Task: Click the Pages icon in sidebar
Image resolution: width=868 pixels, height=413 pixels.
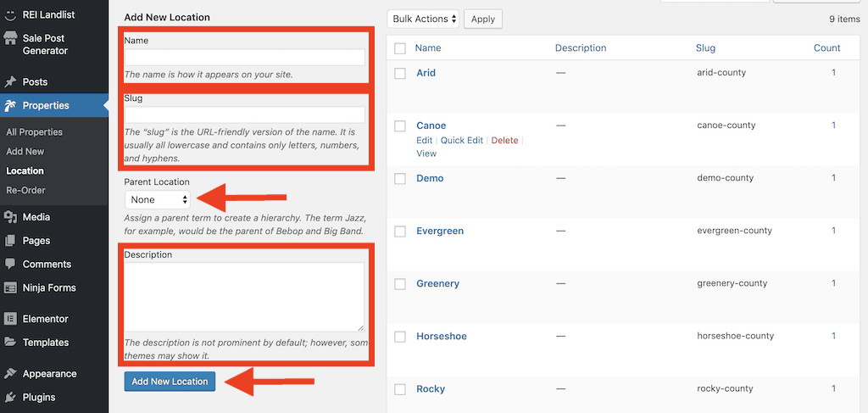Action: (10, 241)
